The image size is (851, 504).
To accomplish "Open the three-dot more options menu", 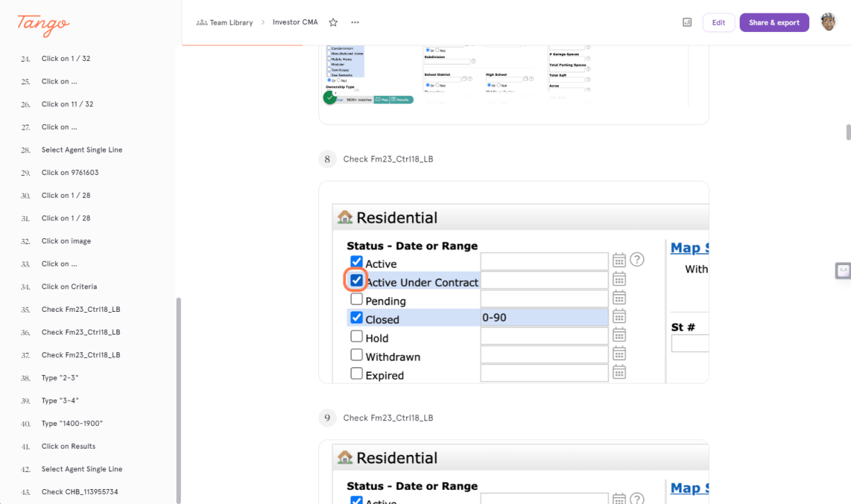I will (355, 23).
